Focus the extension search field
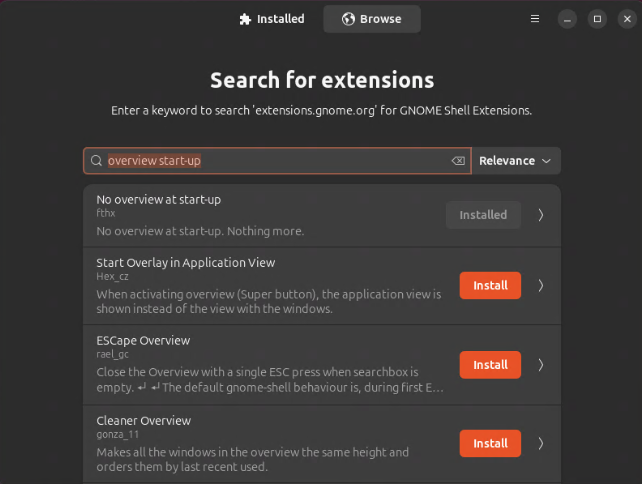 [x=277, y=161]
